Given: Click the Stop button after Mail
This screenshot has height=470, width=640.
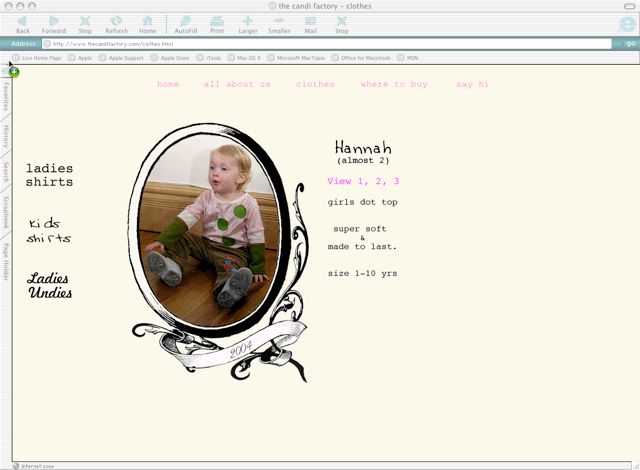Looking at the screenshot, I should [x=342, y=24].
